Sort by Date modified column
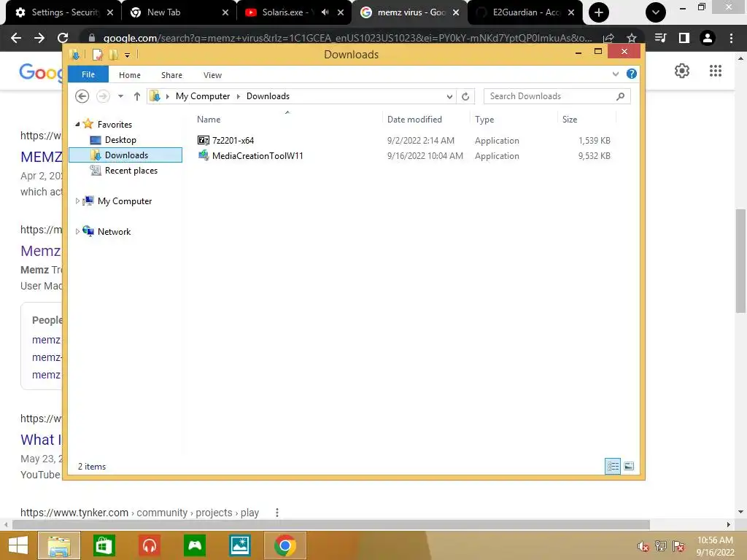The image size is (747, 560). coord(414,120)
